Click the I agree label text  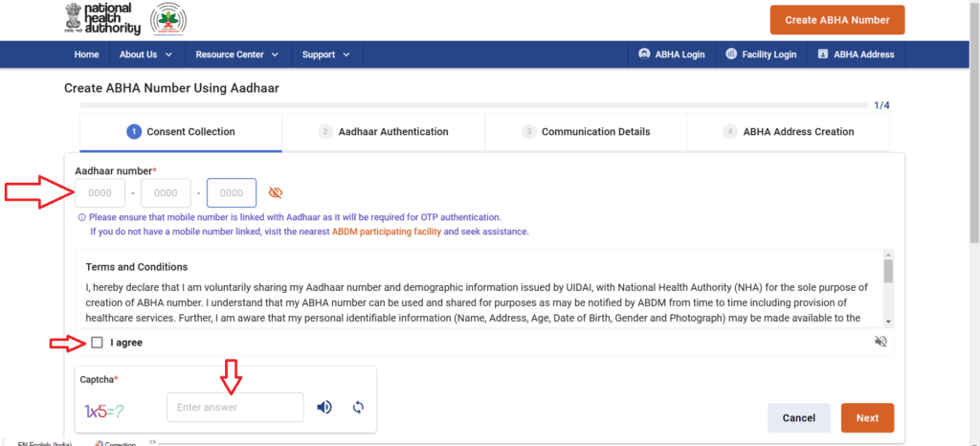[126, 343]
